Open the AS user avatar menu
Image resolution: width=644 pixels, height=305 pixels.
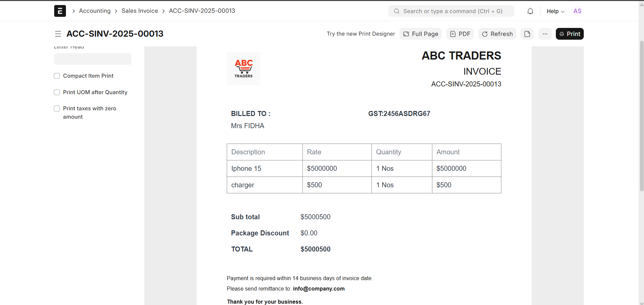577,11
